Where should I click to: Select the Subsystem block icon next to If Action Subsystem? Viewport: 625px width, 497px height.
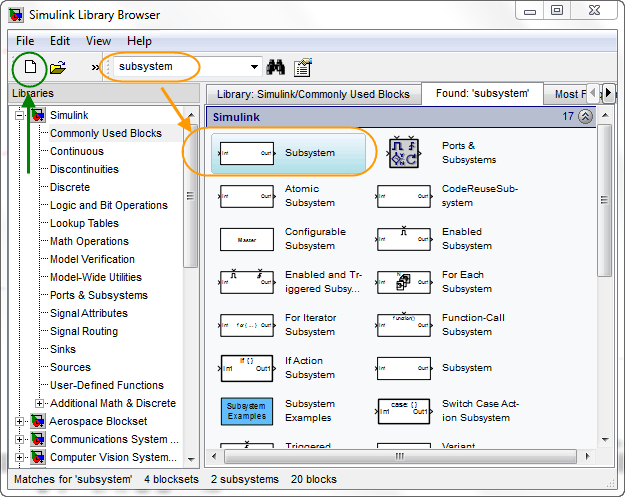tap(404, 368)
